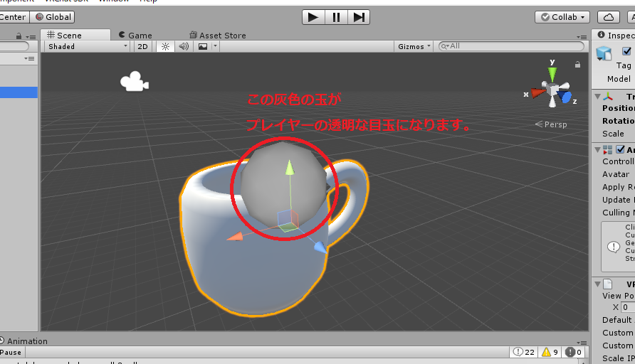Open the VRChat SDK menu

[67, 1]
